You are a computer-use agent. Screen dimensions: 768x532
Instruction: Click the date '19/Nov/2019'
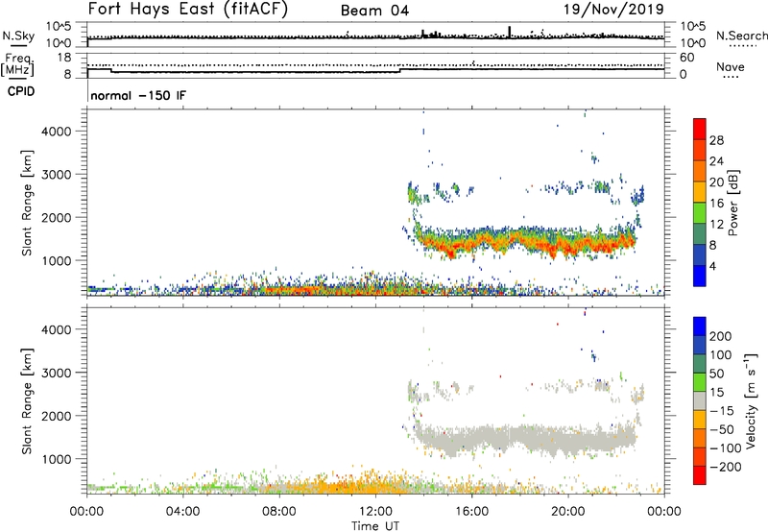613,9
